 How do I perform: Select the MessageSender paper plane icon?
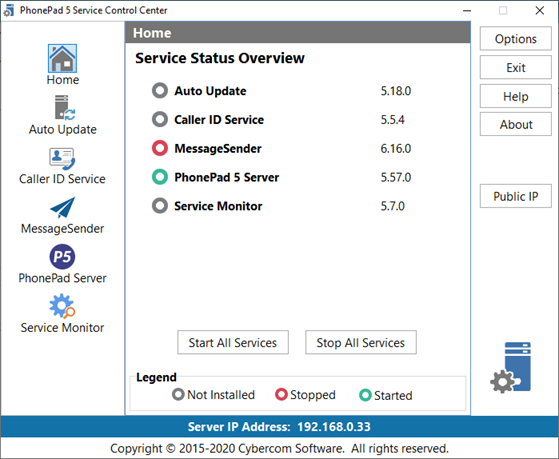click(62, 208)
